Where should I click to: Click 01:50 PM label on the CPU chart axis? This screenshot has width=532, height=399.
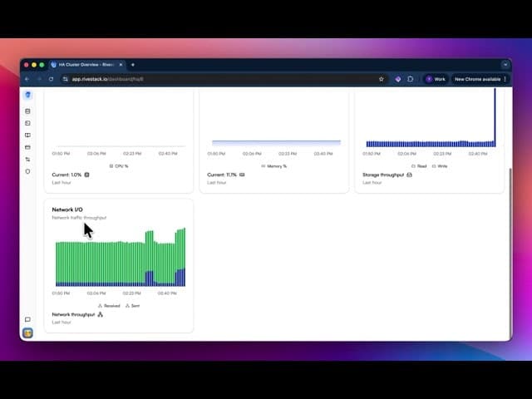click(x=61, y=154)
